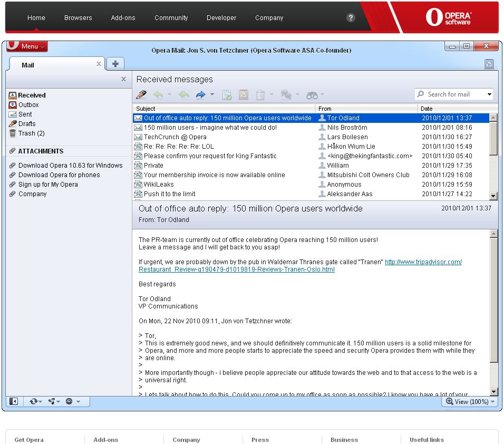Select the "Private" message from William
Image resolution: width=504 pixels, height=444 pixels.
tap(311, 165)
